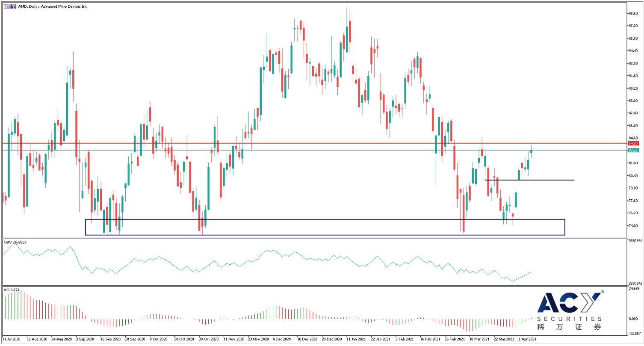This screenshot has height=346, width=644.
Task: Click the red 84.00 price tag
Action: (633, 143)
